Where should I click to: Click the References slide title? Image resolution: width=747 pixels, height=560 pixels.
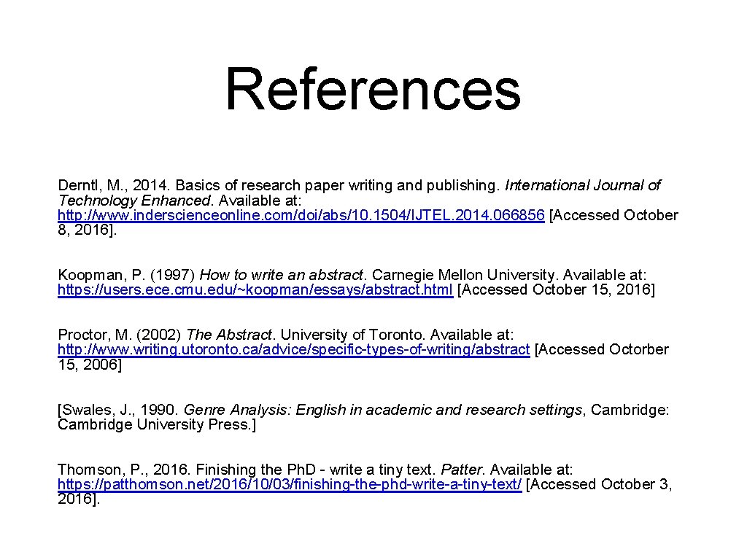[373, 90]
